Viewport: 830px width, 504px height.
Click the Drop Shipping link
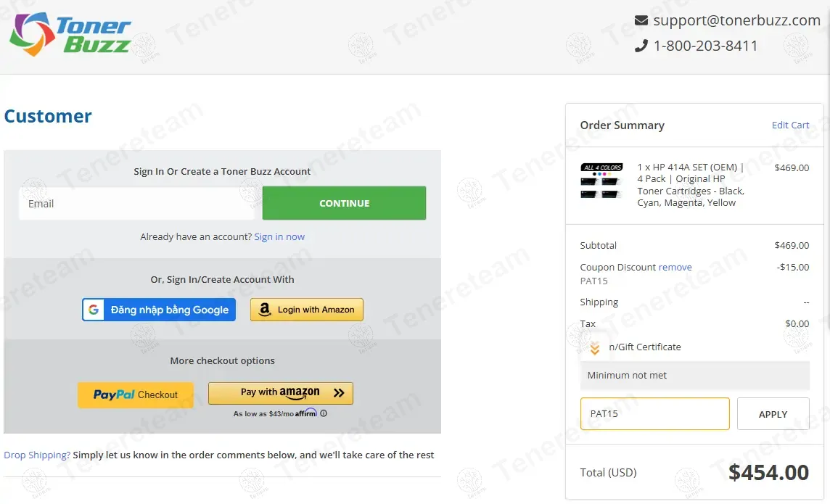(37, 455)
